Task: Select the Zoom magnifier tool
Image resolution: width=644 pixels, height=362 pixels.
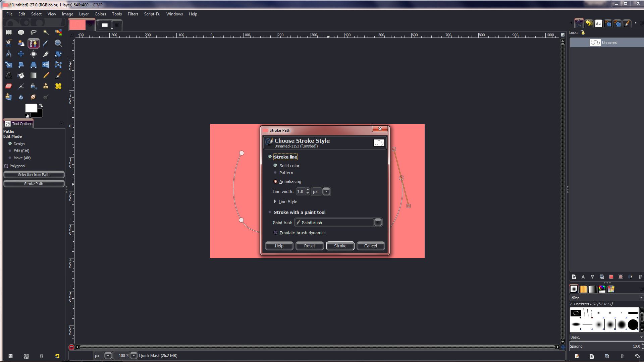Action: [x=58, y=43]
